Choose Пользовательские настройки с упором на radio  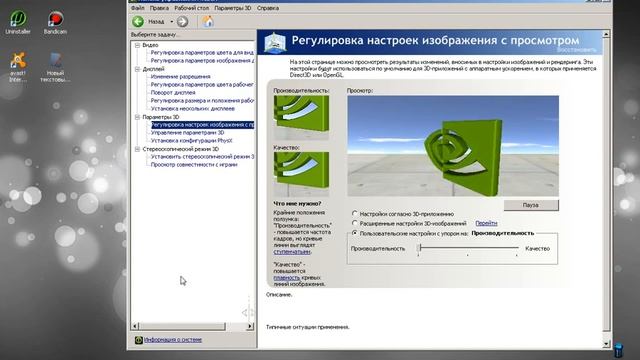pos(355,233)
